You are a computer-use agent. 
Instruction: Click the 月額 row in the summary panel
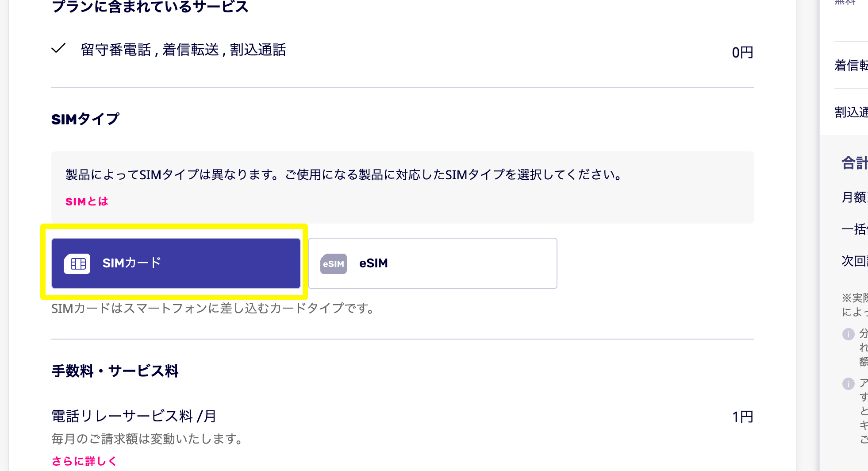click(x=854, y=197)
